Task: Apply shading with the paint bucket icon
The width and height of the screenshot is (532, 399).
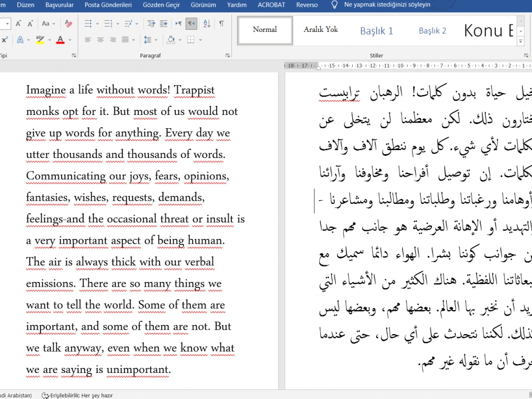Action: [x=171, y=40]
